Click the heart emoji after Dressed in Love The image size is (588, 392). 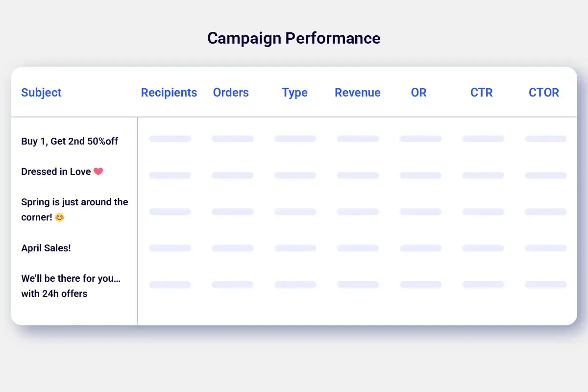pos(98,171)
